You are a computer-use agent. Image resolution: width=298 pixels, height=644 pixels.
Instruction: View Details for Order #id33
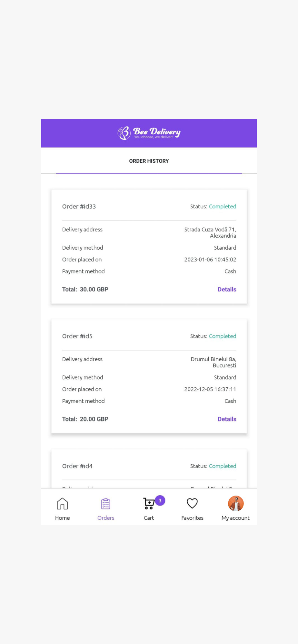227,289
